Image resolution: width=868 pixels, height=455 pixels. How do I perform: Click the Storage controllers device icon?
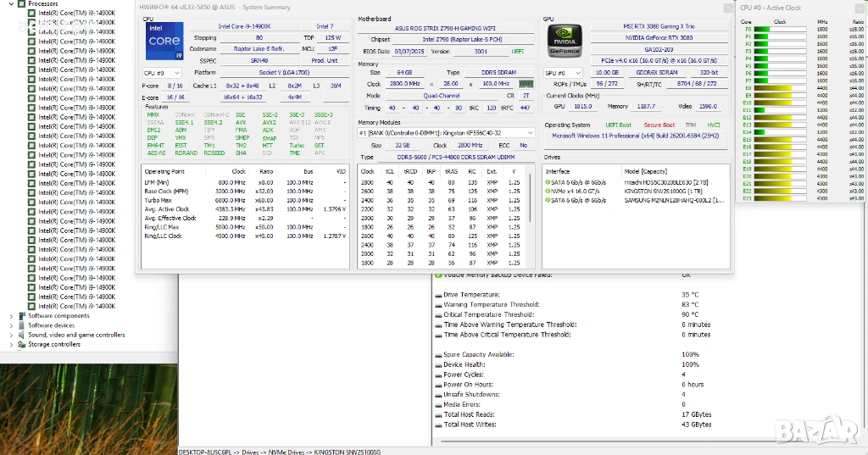(22, 344)
